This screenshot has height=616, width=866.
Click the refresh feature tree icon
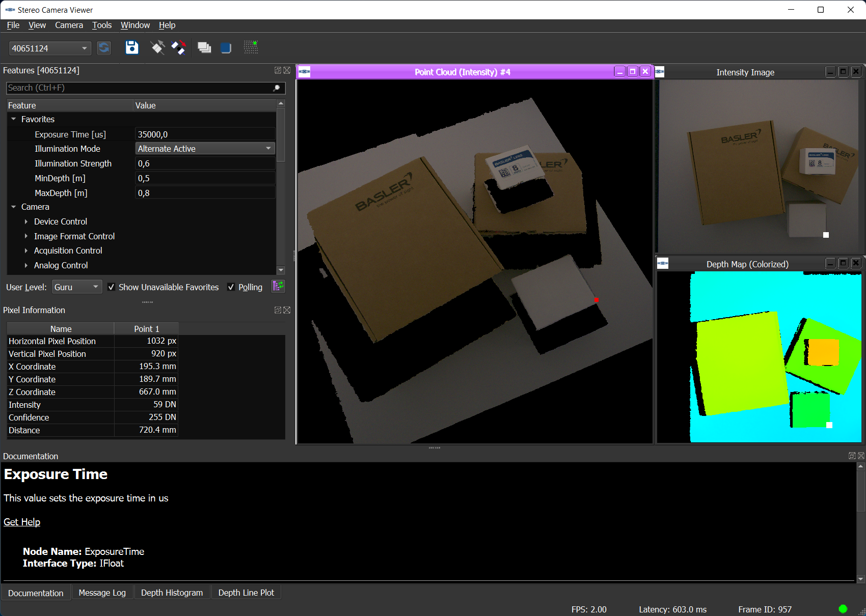tap(278, 287)
